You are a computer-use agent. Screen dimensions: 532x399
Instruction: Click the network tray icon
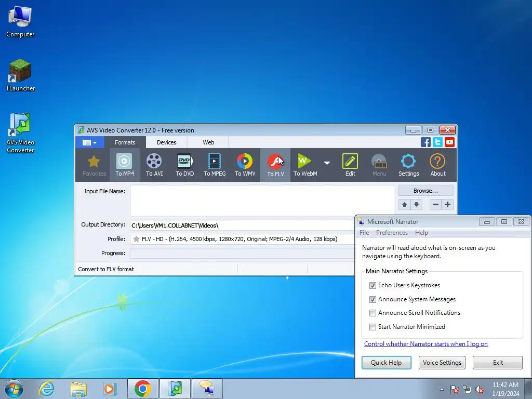click(x=467, y=389)
